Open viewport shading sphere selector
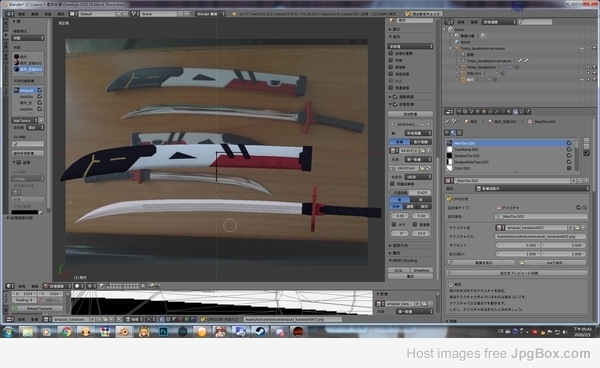The height and width of the screenshot is (368, 600). point(79,286)
